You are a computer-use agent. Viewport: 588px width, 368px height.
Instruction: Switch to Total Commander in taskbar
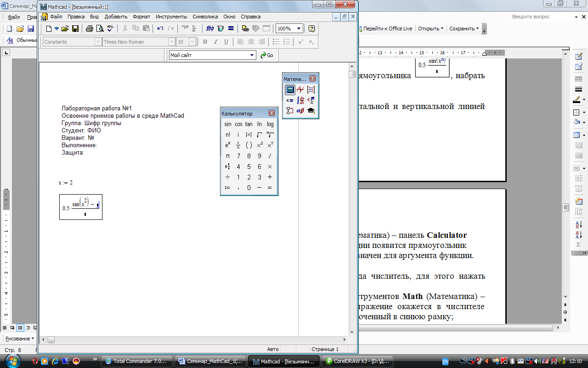(137, 361)
